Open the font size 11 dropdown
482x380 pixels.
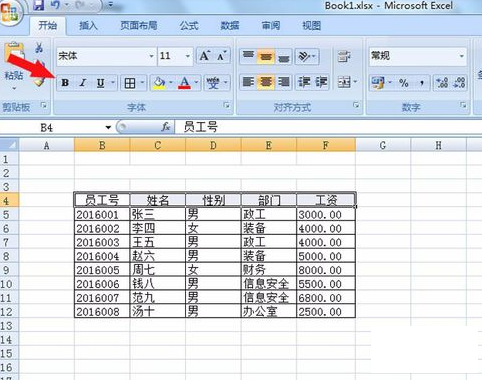tap(188, 56)
